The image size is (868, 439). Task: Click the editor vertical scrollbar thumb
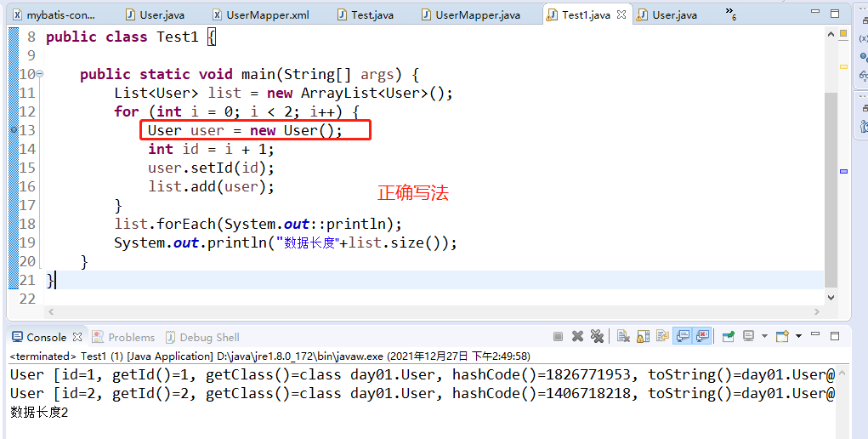831,190
